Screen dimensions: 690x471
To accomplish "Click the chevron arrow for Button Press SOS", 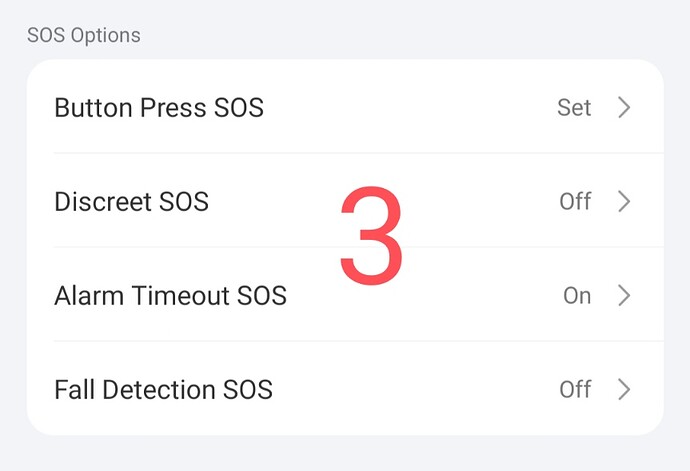I will pos(624,107).
